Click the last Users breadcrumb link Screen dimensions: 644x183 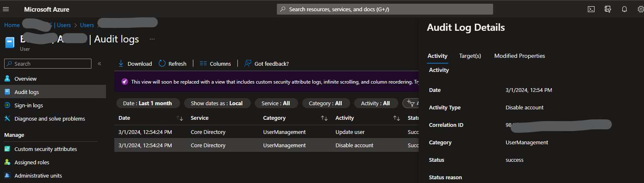click(87, 25)
